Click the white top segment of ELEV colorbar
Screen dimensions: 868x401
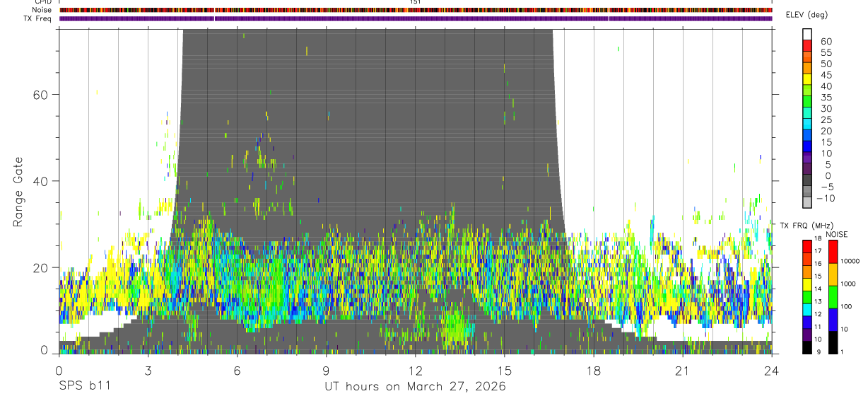click(807, 33)
